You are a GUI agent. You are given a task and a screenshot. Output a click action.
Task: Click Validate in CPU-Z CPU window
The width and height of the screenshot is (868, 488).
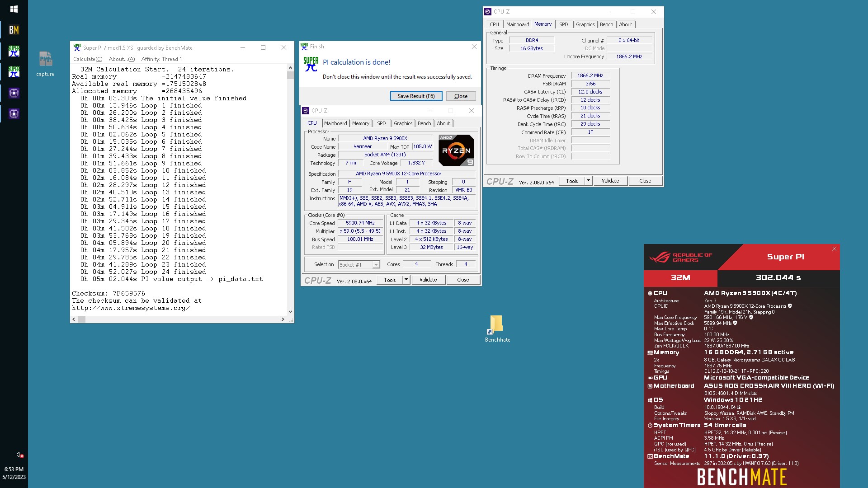tap(428, 280)
